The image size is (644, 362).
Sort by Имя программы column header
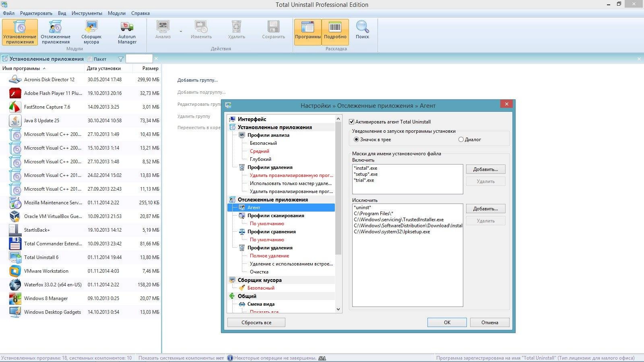pyautogui.click(x=42, y=68)
